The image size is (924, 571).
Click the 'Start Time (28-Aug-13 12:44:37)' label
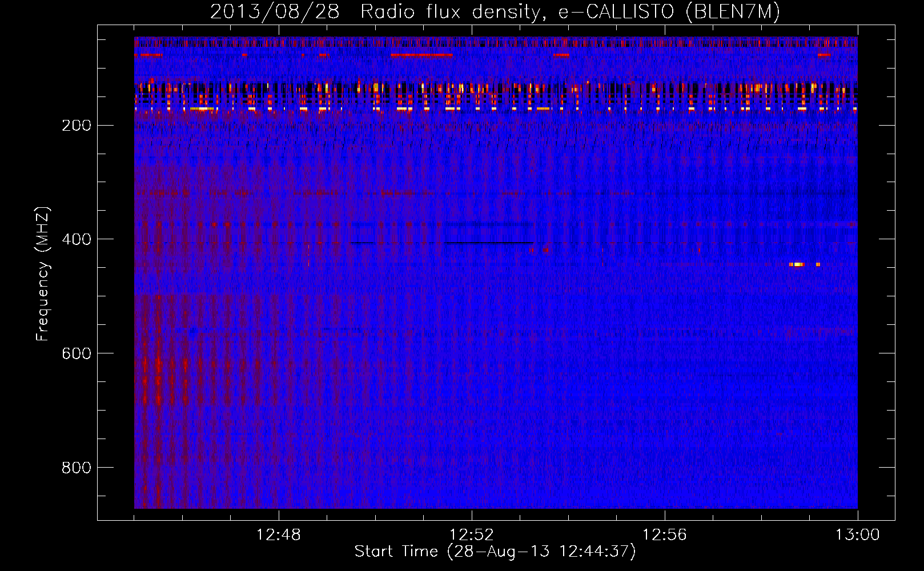[495, 552]
